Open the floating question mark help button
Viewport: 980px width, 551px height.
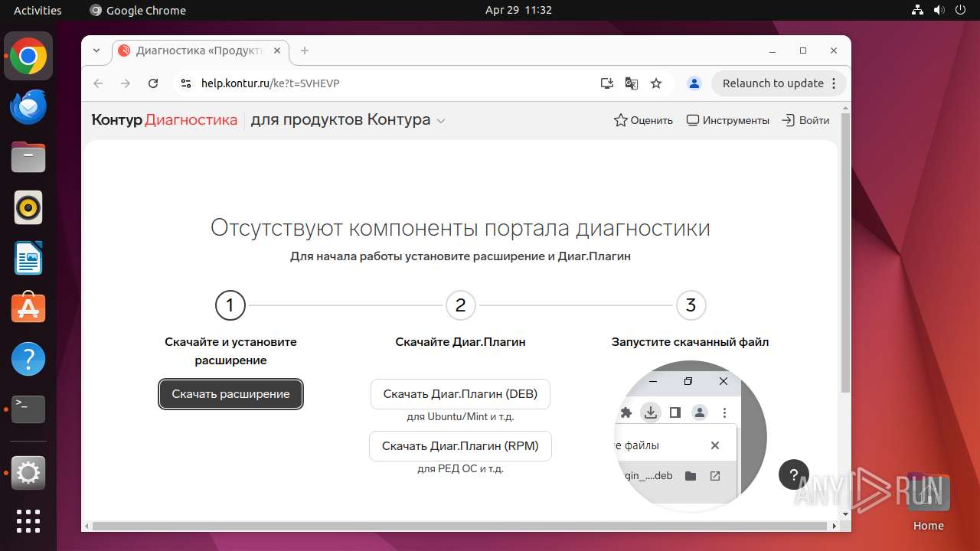click(794, 474)
